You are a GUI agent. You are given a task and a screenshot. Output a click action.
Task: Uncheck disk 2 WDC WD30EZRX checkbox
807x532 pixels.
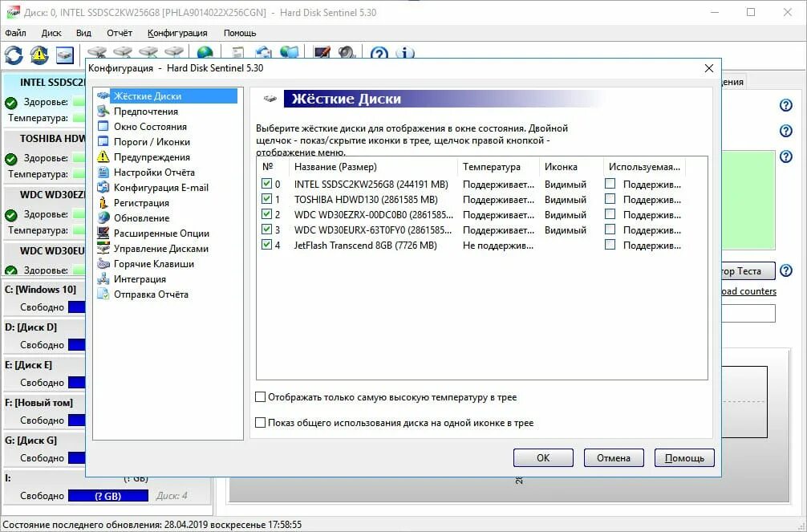(266, 213)
